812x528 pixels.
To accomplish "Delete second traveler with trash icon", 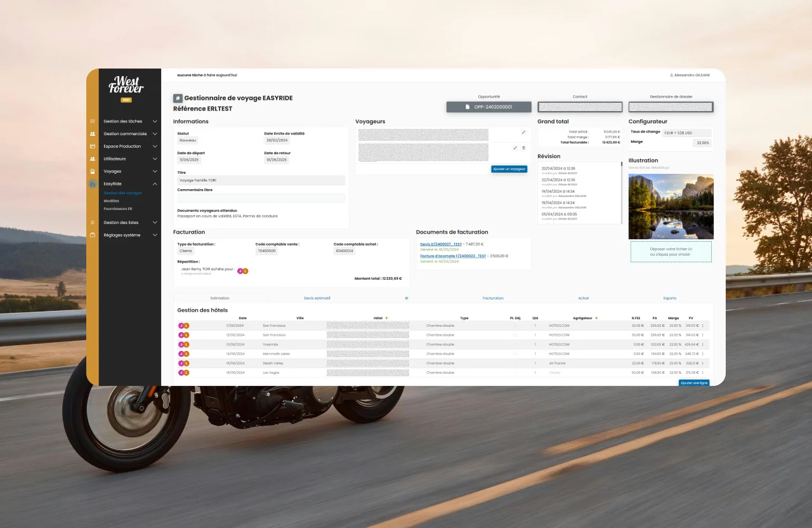I will [x=523, y=147].
